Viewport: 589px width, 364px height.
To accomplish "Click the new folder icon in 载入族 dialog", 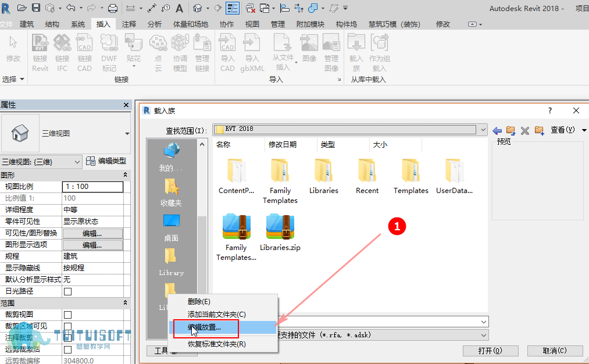I will point(540,130).
